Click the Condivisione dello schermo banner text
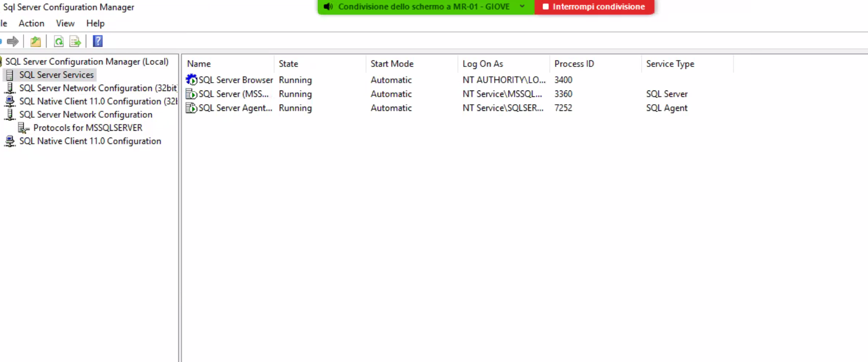This screenshot has height=362, width=868. tap(424, 7)
